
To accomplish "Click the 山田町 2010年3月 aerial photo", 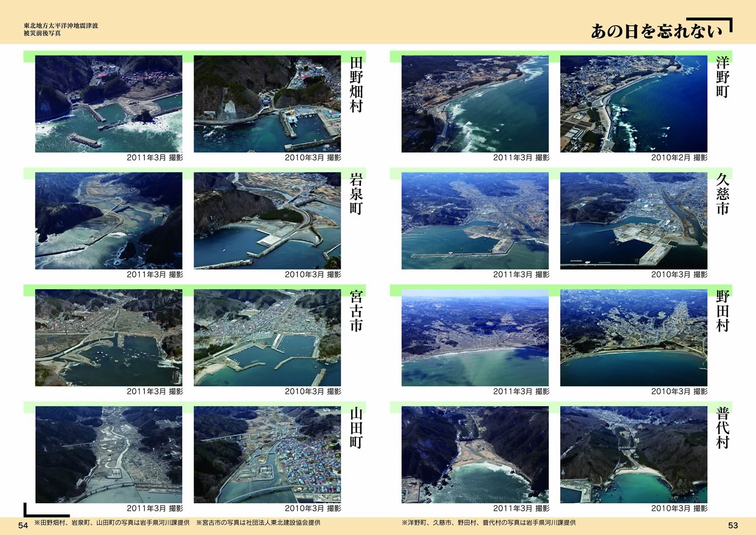I will 268,454.
